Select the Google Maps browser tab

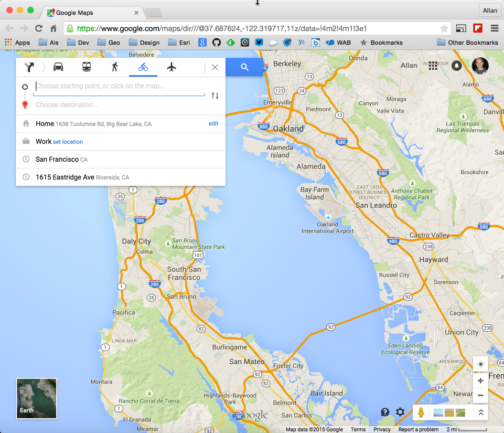pyautogui.click(x=93, y=13)
